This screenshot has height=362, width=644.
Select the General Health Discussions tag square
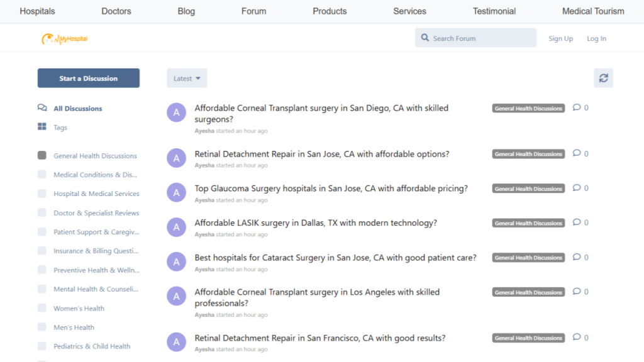coord(42,155)
